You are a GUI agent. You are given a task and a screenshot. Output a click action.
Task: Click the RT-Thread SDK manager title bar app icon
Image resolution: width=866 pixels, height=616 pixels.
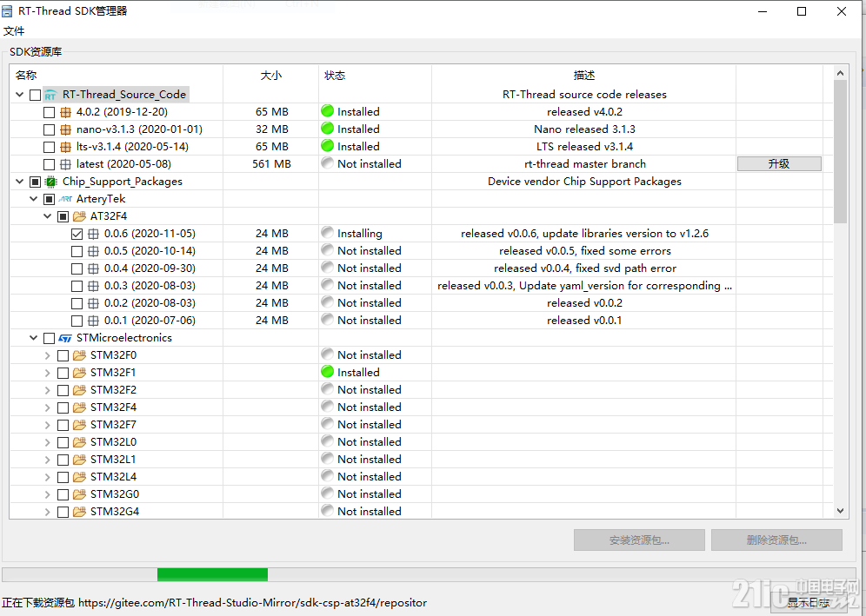(7, 11)
